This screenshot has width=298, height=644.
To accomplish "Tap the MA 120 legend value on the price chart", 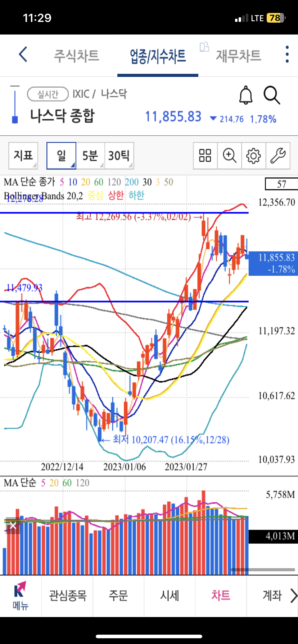I will (114, 182).
